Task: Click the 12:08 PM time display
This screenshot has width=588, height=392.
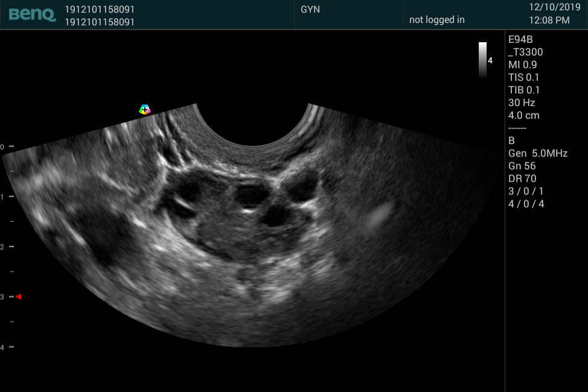Action: coord(549,21)
